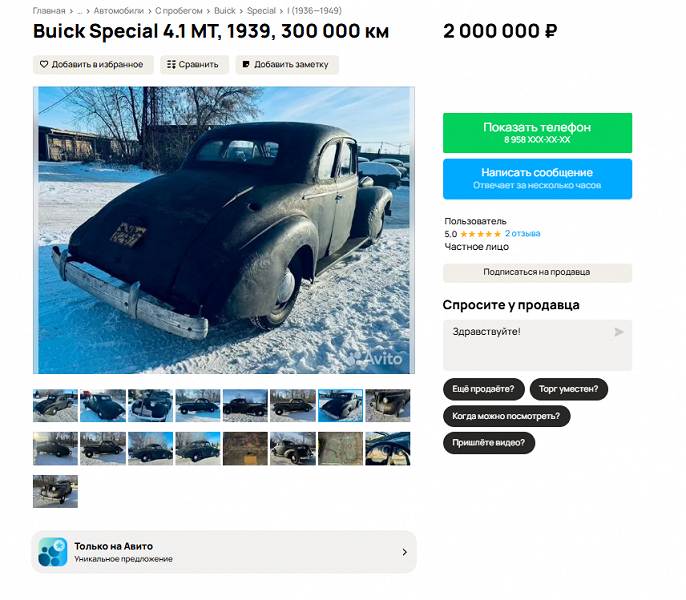Click the heart icon to add to favorites
This screenshot has height=600, width=686.
(x=44, y=64)
